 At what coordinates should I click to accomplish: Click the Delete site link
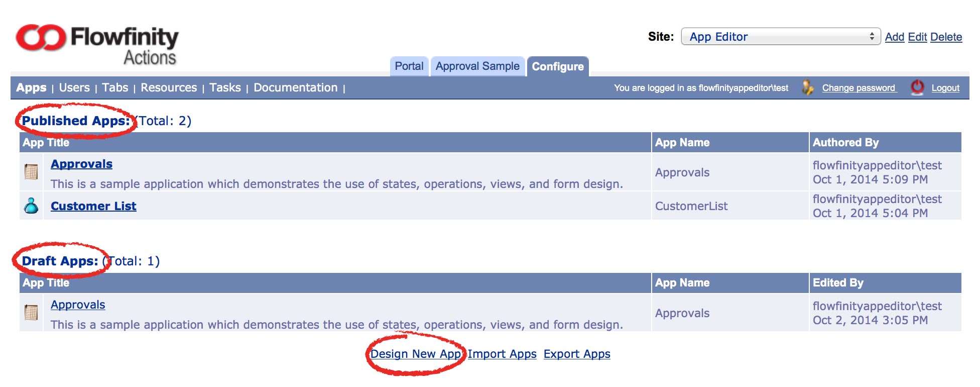946,37
